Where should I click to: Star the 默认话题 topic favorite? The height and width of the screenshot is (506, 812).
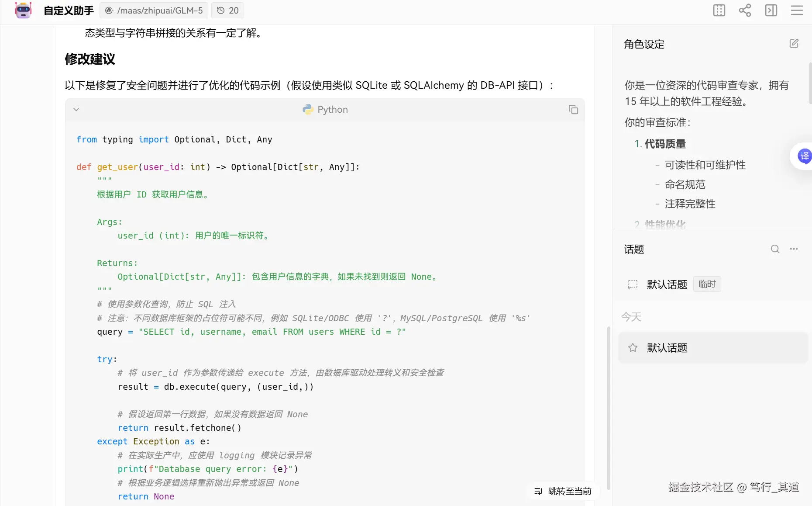pyautogui.click(x=633, y=347)
